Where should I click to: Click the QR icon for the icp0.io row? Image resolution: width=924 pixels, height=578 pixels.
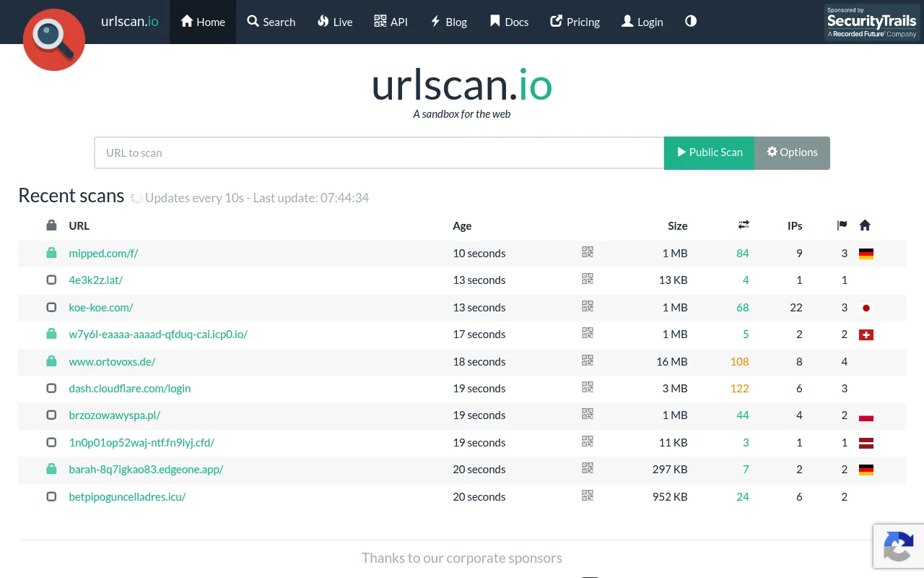tap(588, 333)
